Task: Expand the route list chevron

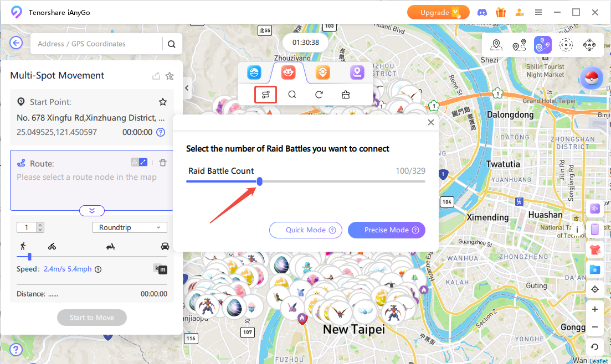Action: (x=92, y=211)
